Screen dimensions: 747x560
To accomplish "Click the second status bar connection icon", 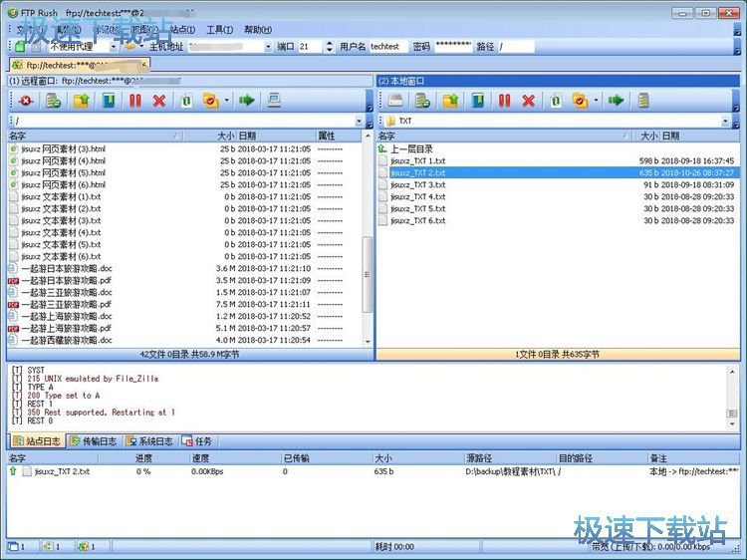I will click(x=48, y=547).
